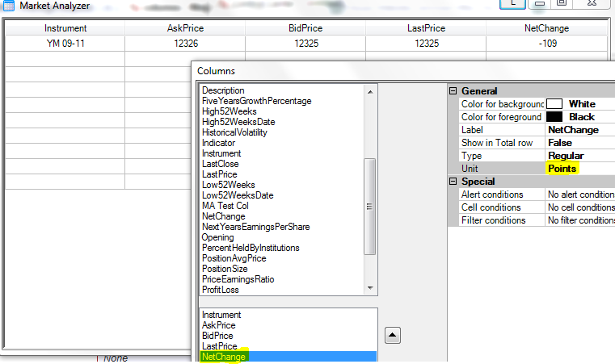Screen dimensions: 615x364
Task: Click the AskPrice column header in grid
Action: pos(185,28)
